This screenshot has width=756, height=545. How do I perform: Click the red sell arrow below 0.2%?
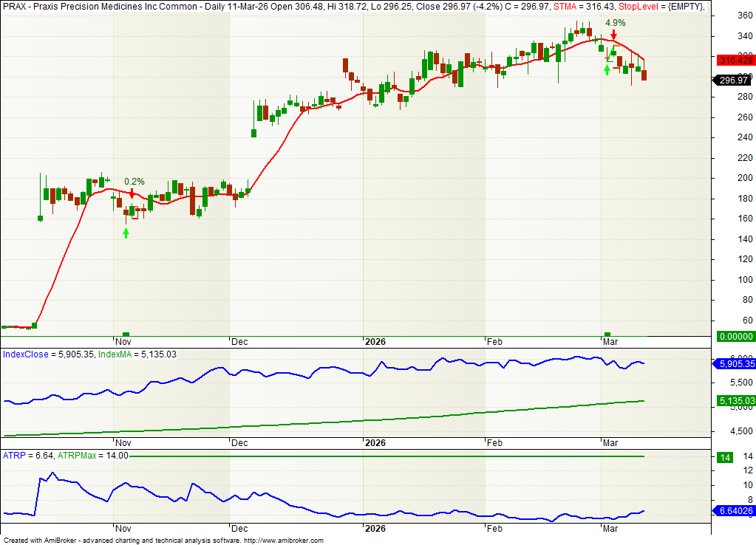[x=132, y=193]
